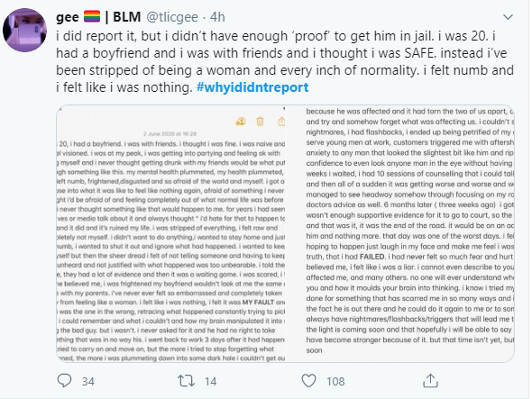The width and height of the screenshot is (532, 399).
Task: Open the left notes screenshot image
Action: (x=170, y=233)
